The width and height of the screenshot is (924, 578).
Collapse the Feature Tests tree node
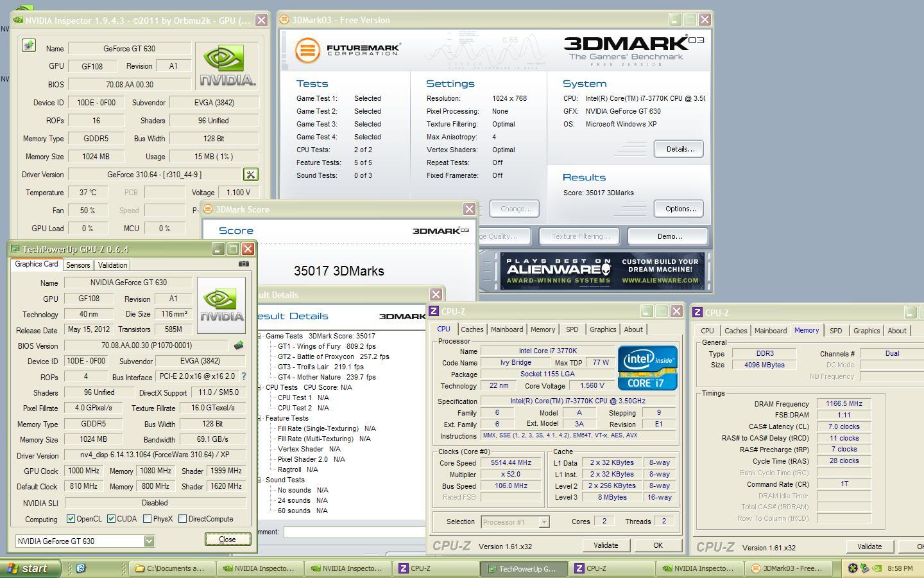259,418
